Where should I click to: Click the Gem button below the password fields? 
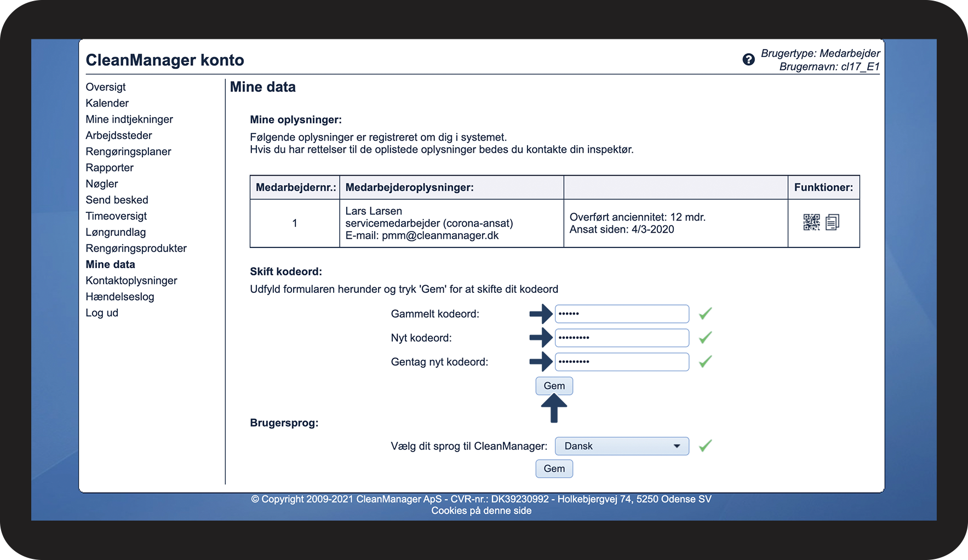[554, 386]
